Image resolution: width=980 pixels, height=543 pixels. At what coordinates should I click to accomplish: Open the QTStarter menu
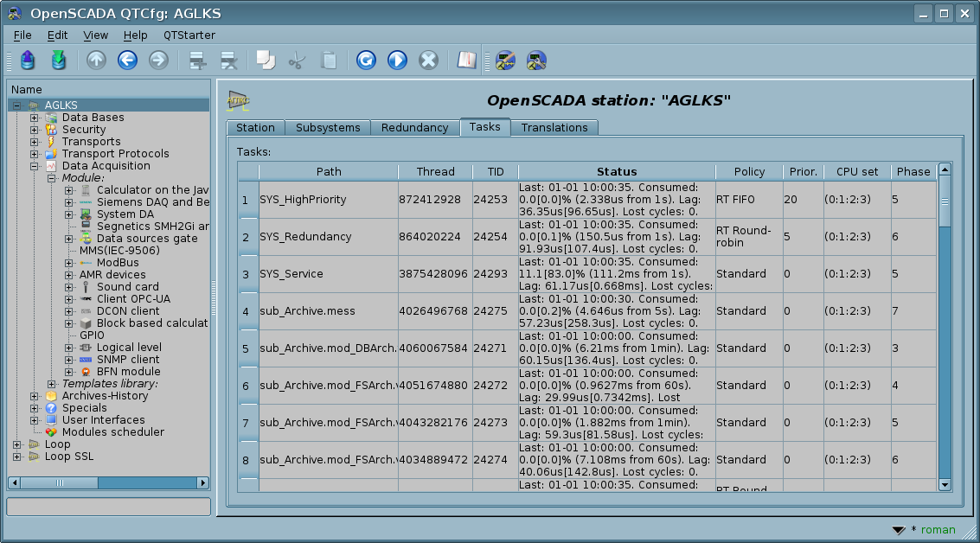pos(189,35)
